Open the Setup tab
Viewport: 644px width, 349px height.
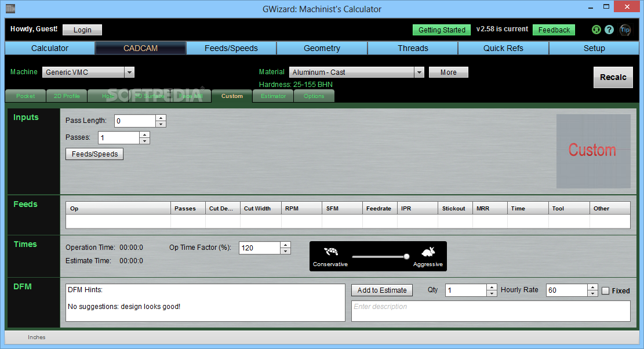click(594, 48)
